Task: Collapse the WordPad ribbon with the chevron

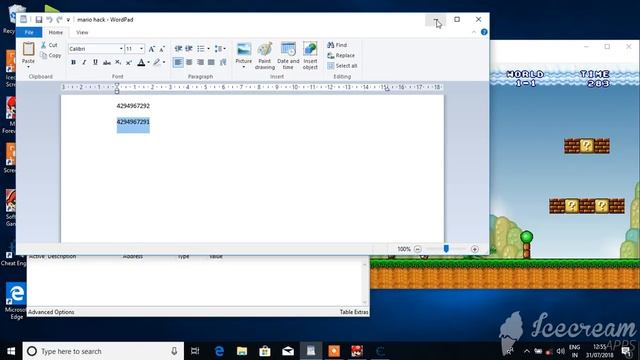Action: click(x=474, y=32)
